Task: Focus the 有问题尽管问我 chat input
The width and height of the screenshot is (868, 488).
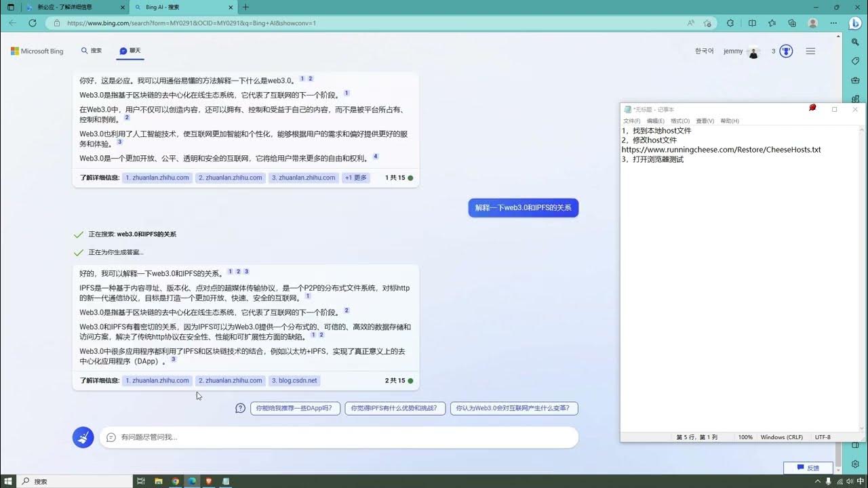Action: tap(339, 437)
